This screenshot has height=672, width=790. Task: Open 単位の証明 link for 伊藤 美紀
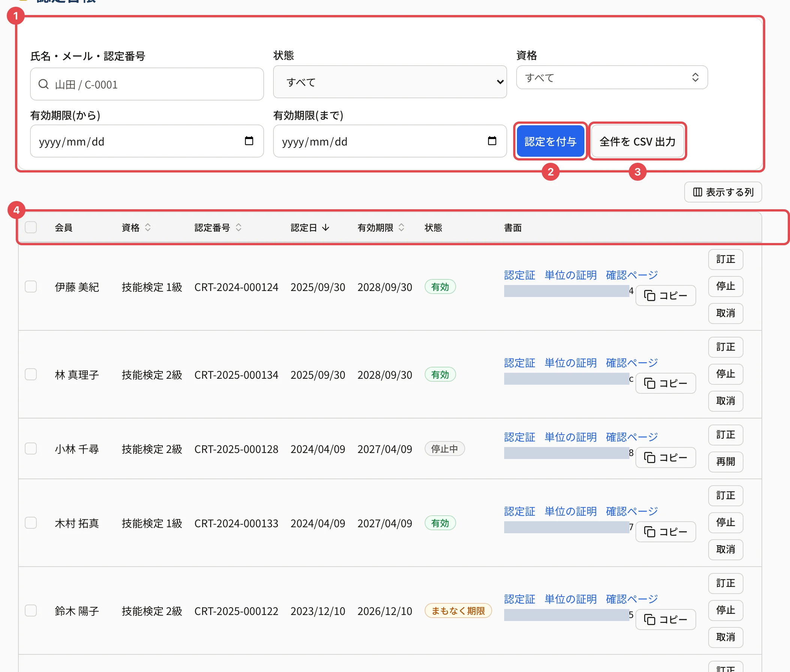[x=571, y=275]
